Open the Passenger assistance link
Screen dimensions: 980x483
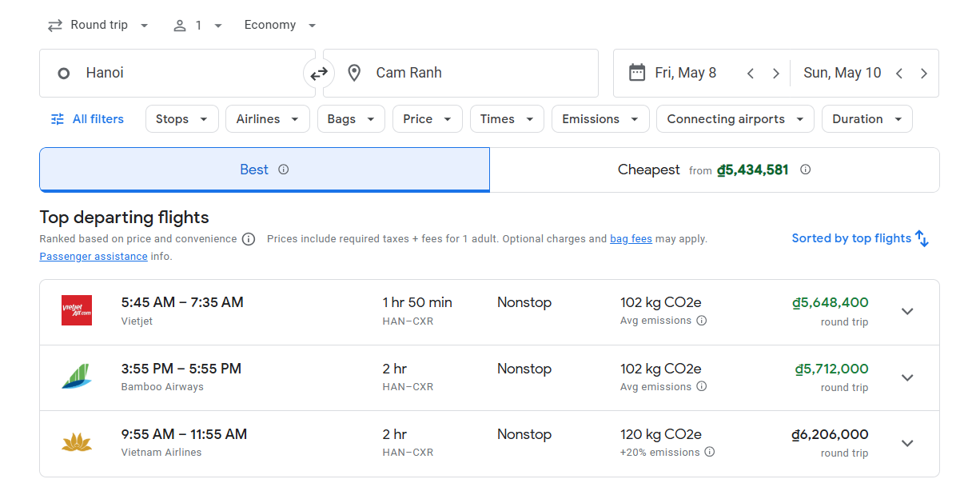coord(93,257)
